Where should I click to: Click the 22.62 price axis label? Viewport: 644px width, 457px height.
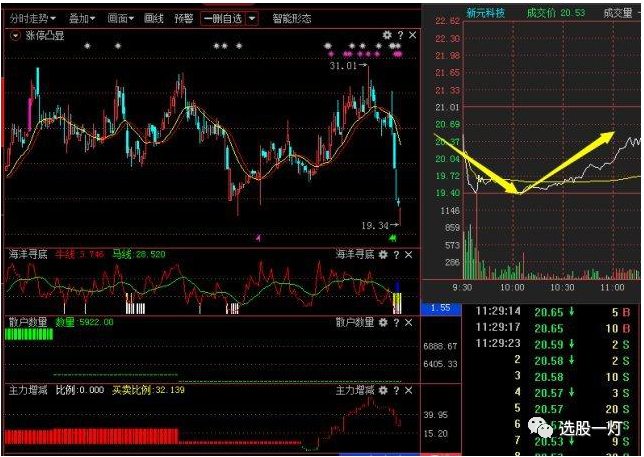[x=448, y=21]
